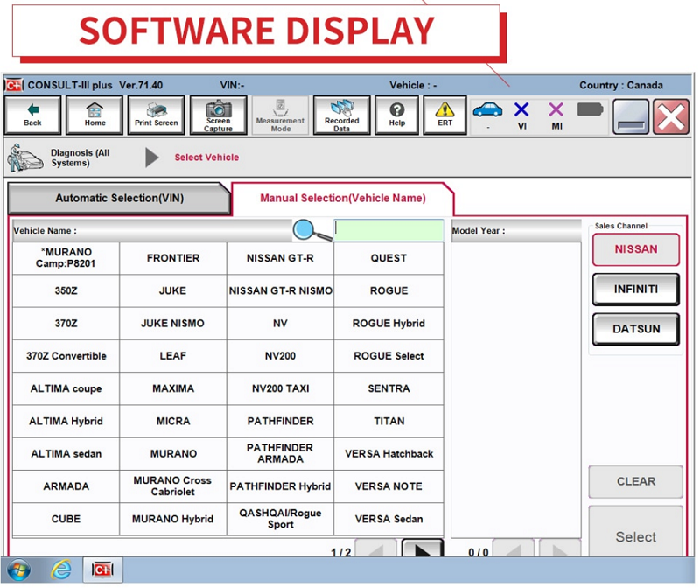This screenshot has width=700, height=588.
Task: Choose ALTIMA sedan vehicle
Action: 66,453
